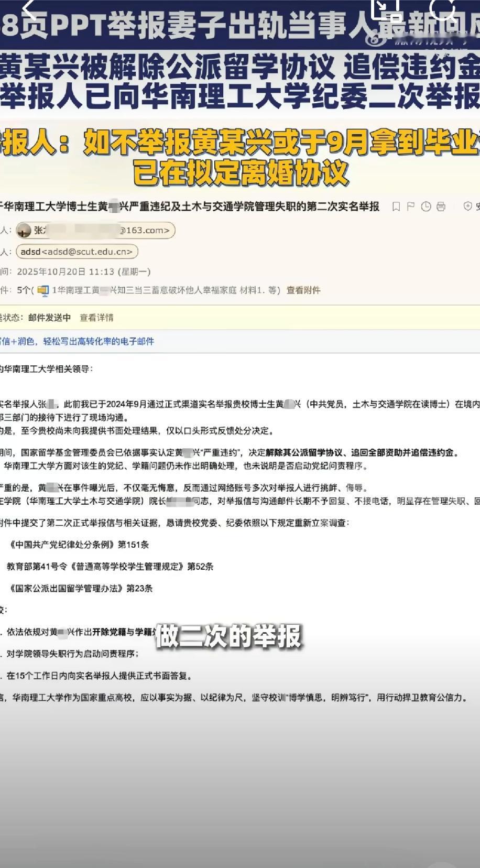The image size is (480, 868).
Task: Click the attachment name starting 1华南理工黄
Action: [165, 290]
